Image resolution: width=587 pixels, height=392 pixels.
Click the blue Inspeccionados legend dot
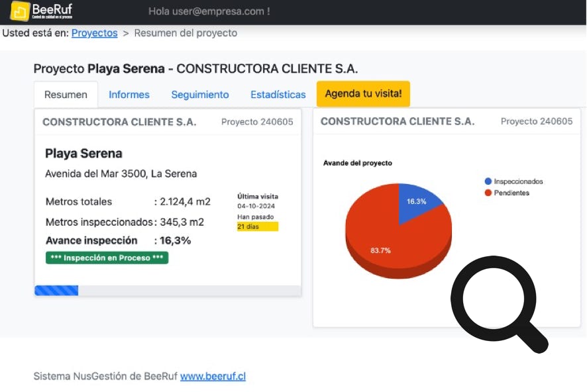[x=488, y=181]
